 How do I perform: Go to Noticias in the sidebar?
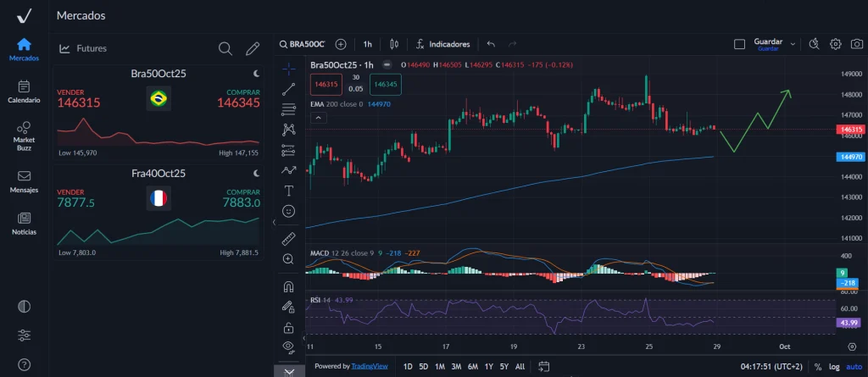(x=24, y=223)
